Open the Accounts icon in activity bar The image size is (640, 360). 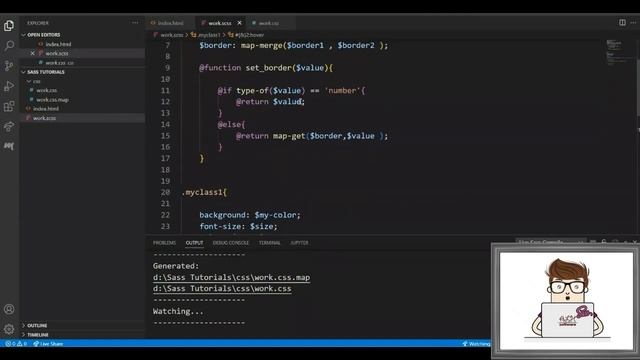tap(9, 309)
